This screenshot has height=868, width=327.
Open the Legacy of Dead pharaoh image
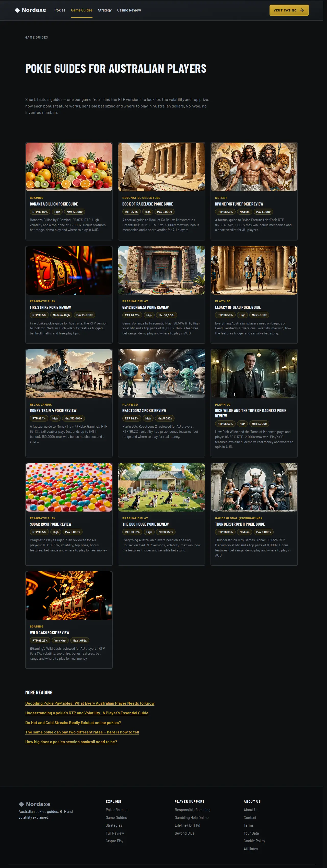click(254, 270)
